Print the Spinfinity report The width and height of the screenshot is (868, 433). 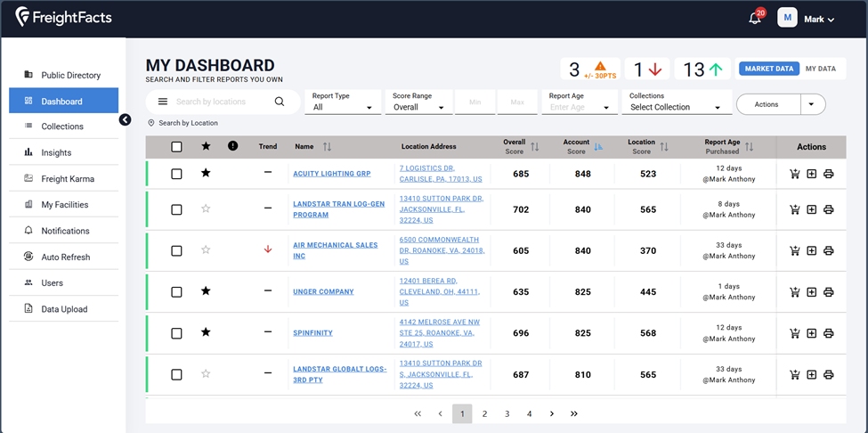click(829, 333)
